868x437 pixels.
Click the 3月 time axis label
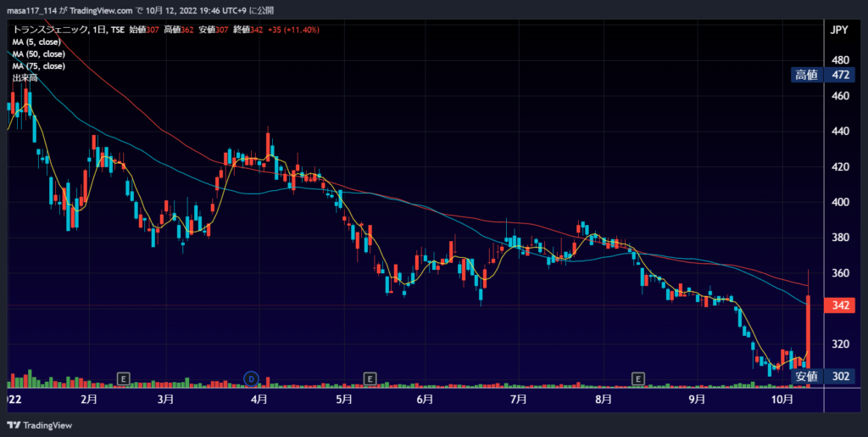click(165, 400)
